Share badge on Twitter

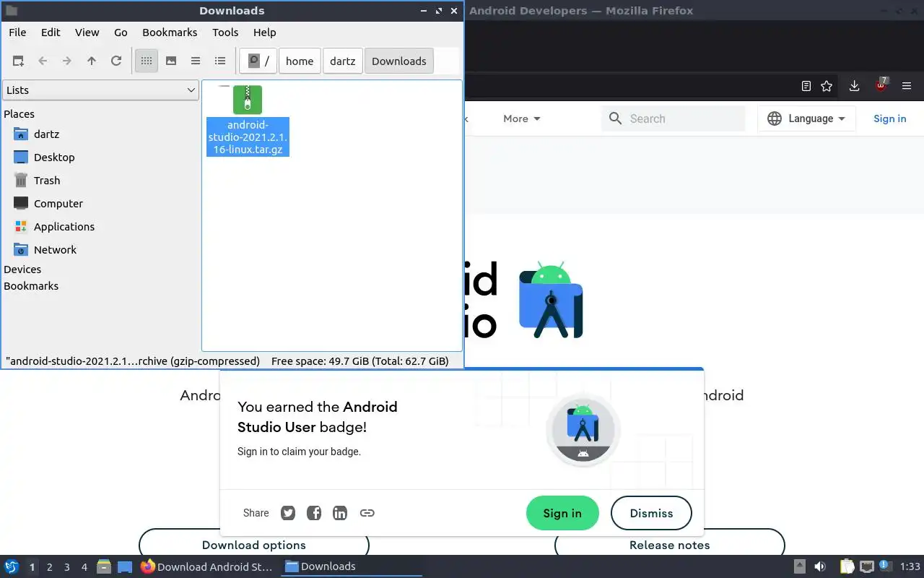pyautogui.click(x=288, y=513)
